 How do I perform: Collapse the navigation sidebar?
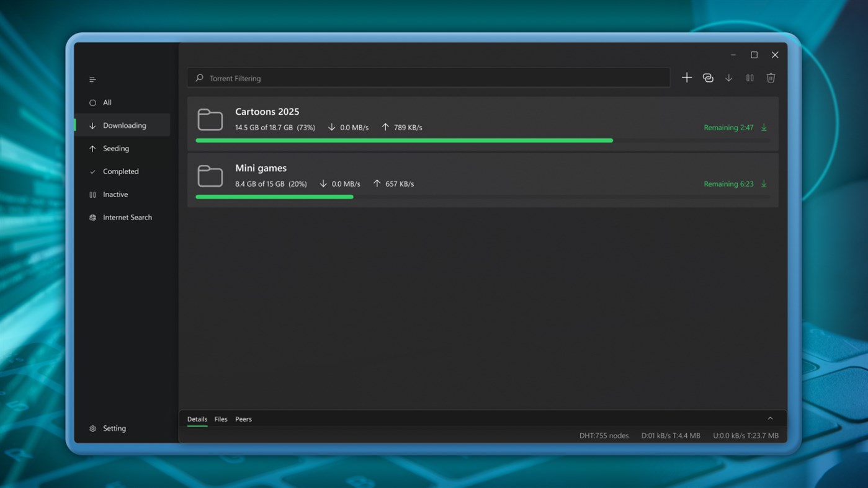(x=92, y=79)
